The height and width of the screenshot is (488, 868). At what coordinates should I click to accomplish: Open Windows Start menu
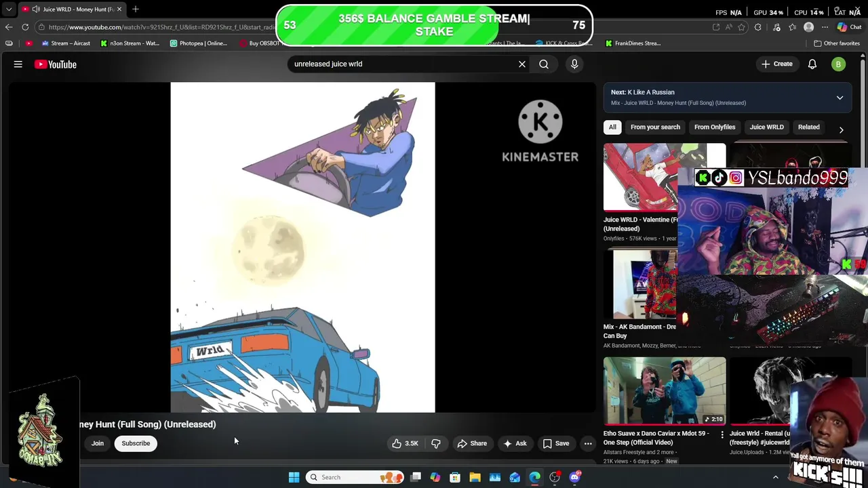pyautogui.click(x=294, y=477)
